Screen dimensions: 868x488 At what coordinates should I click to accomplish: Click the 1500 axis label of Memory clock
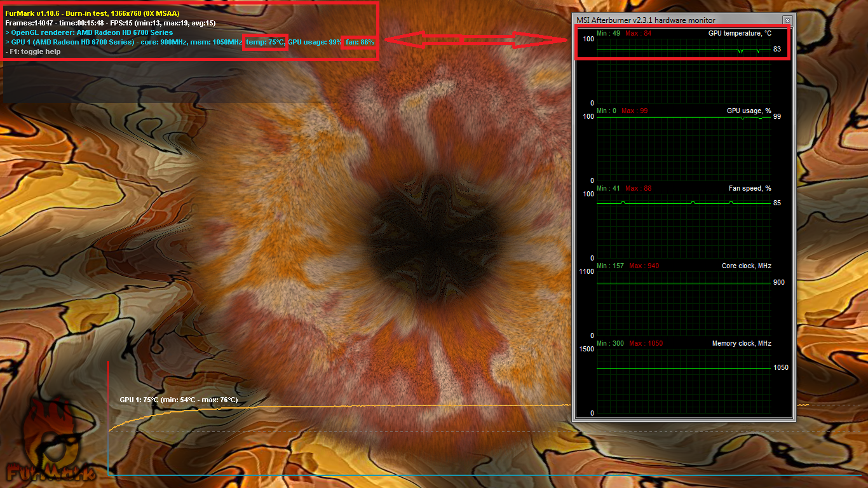pos(587,349)
